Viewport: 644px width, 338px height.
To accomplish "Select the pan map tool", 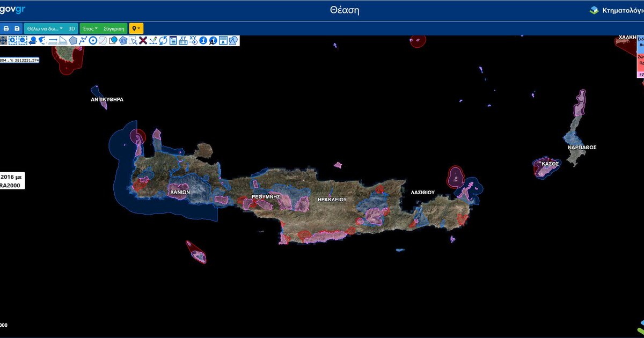I will [x=3, y=40].
